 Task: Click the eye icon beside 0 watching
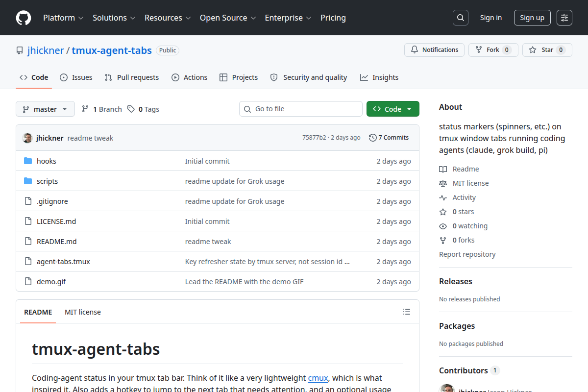tap(443, 226)
